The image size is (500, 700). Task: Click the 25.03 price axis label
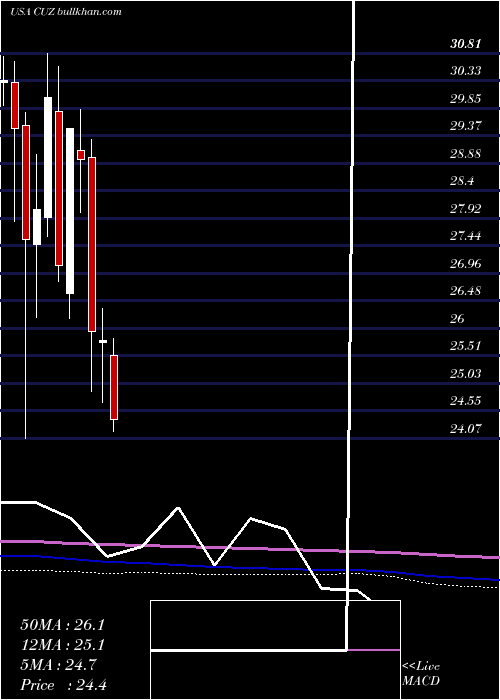466,373
